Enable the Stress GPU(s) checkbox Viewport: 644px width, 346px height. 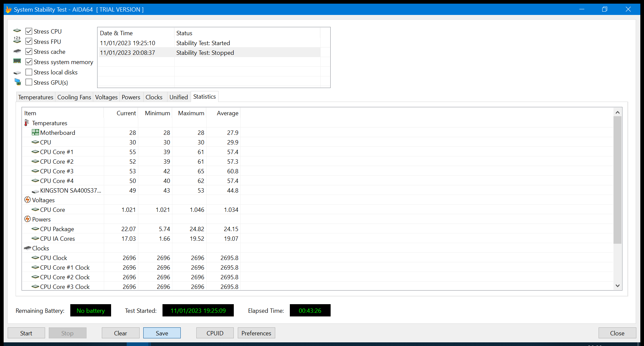pyautogui.click(x=29, y=82)
